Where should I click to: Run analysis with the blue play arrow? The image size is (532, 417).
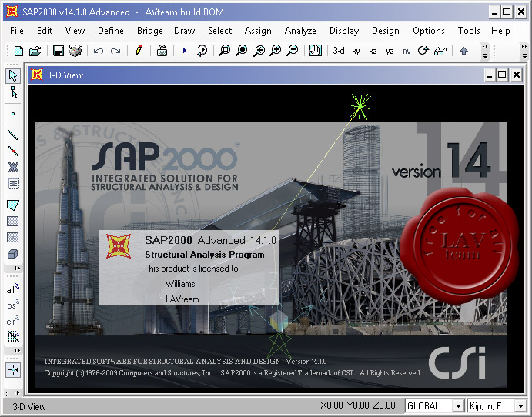(x=185, y=51)
